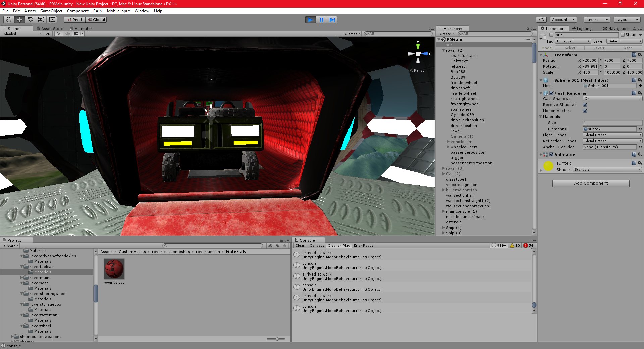Screen dimensions: 644x349
Task: Select the Hand tool
Action: coord(9,20)
